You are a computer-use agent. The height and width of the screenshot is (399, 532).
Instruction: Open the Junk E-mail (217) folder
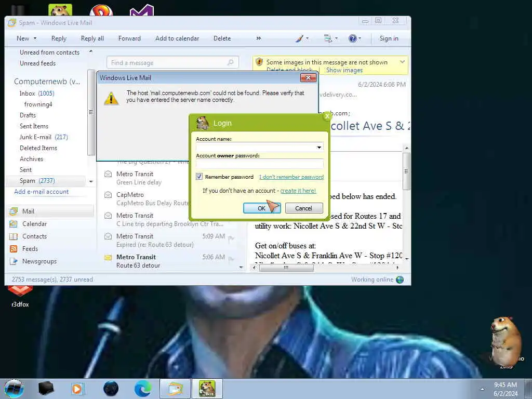44,137
